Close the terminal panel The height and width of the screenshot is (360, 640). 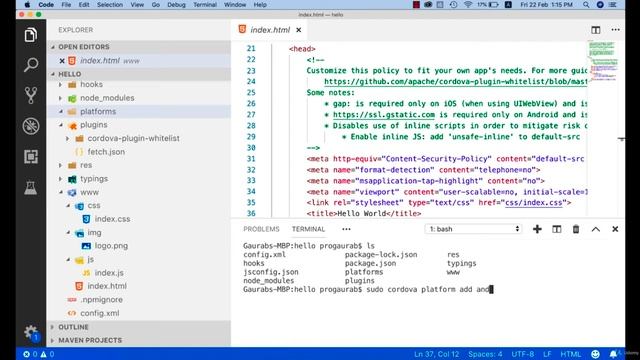[x=615, y=229]
